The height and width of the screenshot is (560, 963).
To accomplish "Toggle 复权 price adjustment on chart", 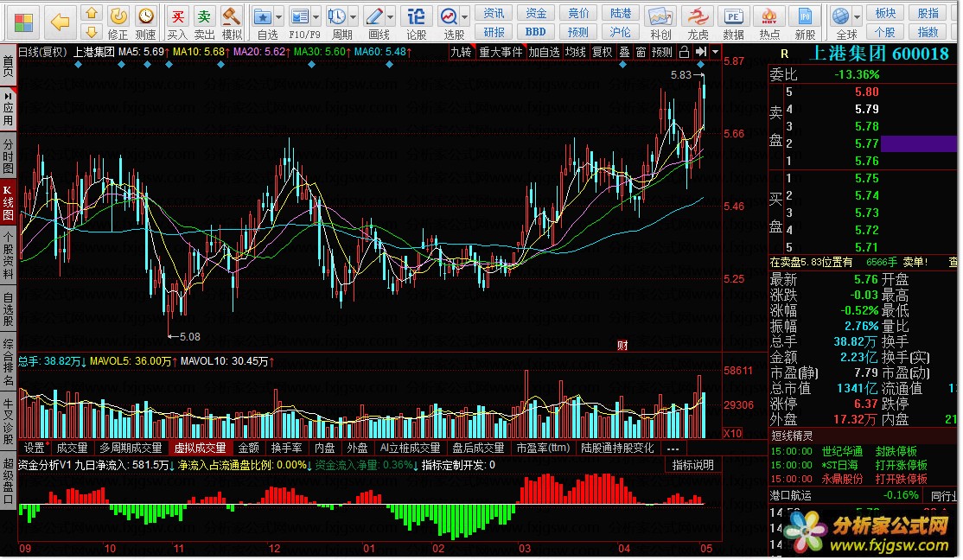I will [x=602, y=52].
